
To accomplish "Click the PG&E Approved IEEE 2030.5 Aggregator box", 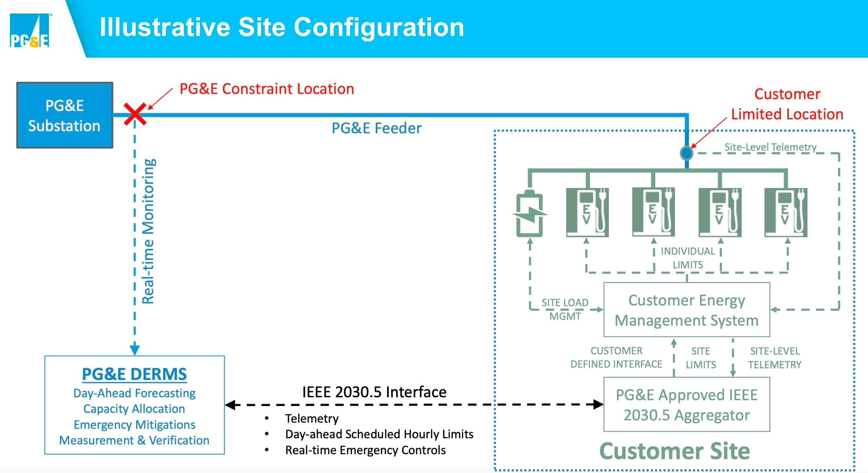I will coord(686,405).
